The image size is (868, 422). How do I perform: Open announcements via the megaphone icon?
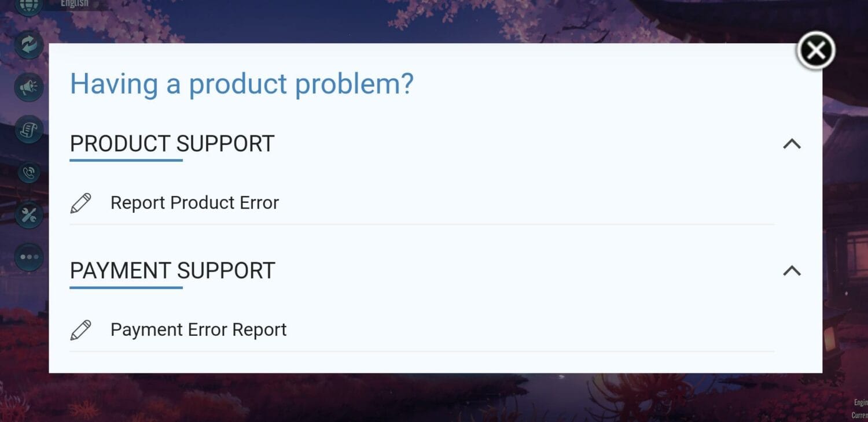[28, 87]
